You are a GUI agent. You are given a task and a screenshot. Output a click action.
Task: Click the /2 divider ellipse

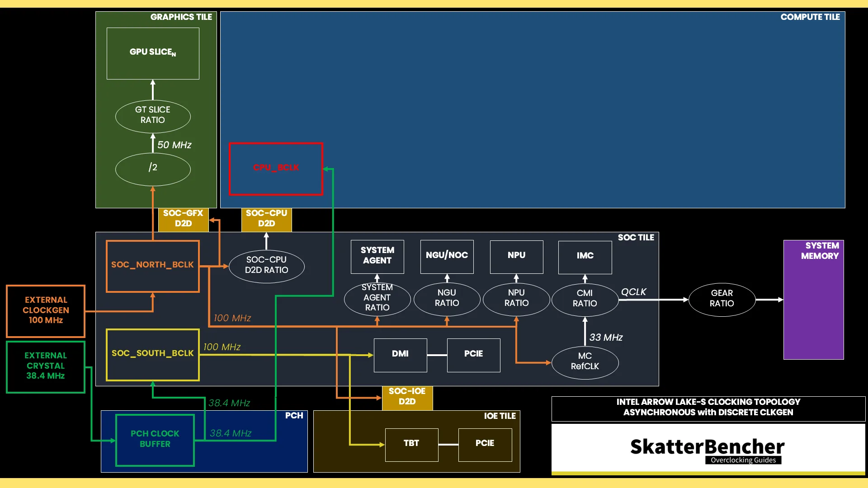[153, 169]
